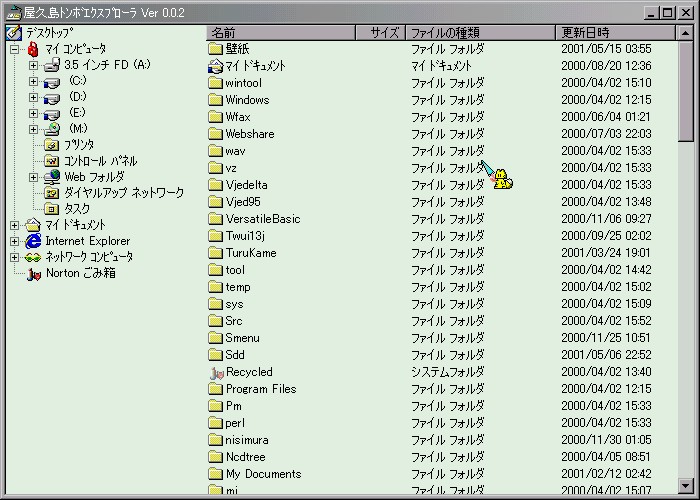The width and height of the screenshot is (700, 500).
Task: Click the VersatileBasic folder icon
Action: [x=216, y=219]
